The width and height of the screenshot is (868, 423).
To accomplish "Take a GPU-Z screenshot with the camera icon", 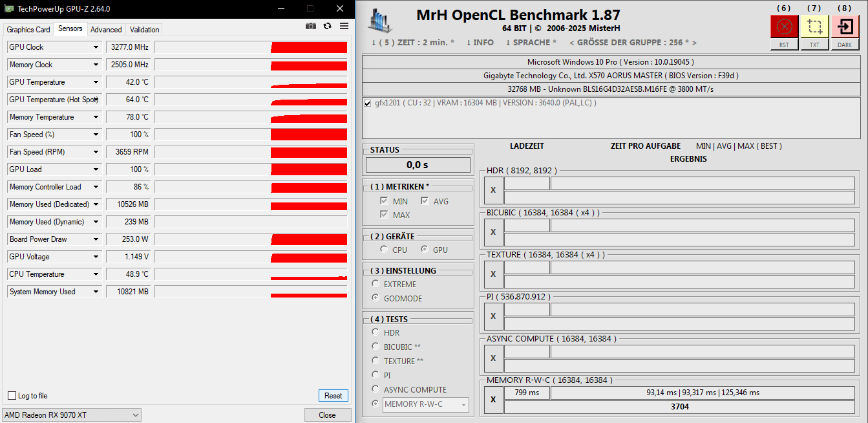I will [x=311, y=26].
